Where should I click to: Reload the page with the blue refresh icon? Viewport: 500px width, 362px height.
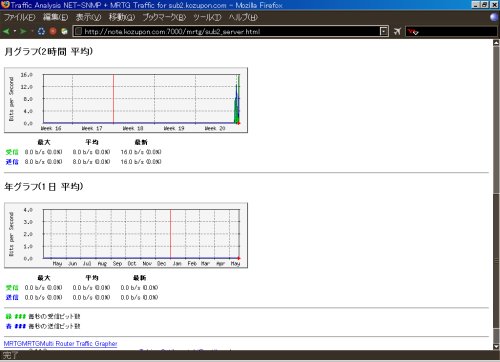point(41,31)
